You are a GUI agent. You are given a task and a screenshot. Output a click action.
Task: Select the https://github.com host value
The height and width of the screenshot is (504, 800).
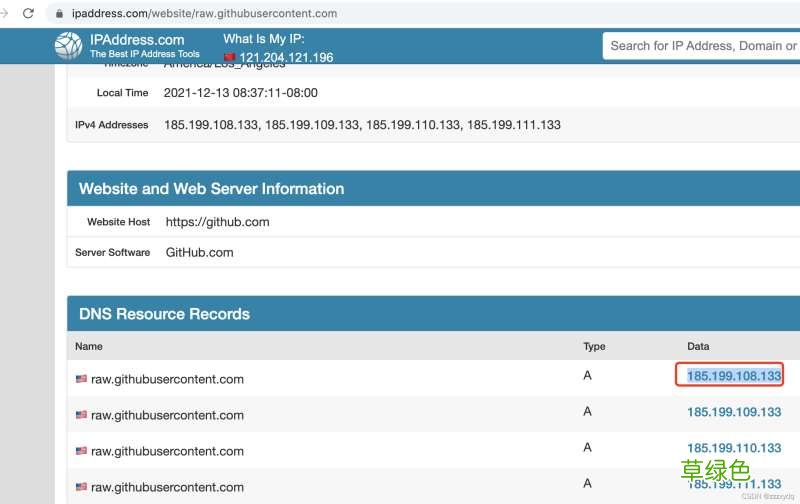point(217,222)
